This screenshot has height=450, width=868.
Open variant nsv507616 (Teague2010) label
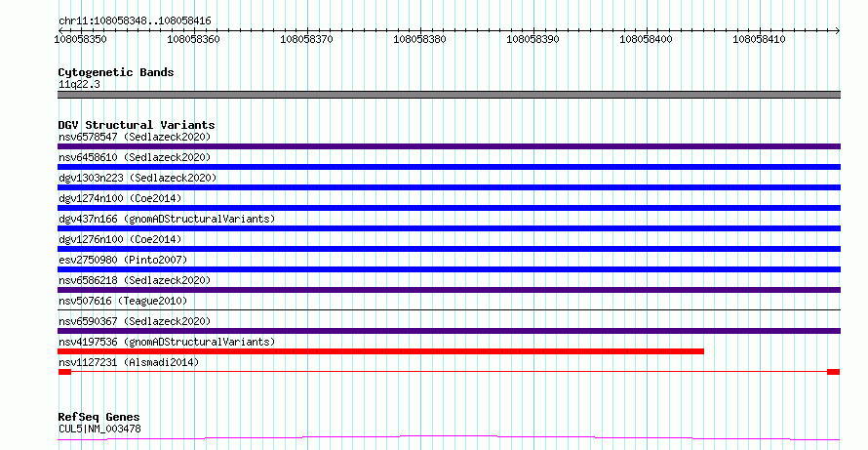tap(123, 301)
